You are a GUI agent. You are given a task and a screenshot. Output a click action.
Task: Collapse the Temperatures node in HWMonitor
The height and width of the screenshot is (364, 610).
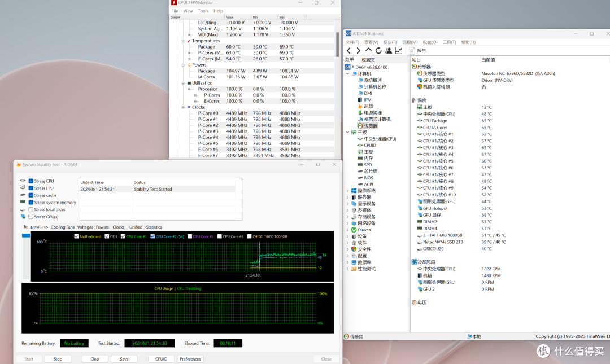point(183,41)
